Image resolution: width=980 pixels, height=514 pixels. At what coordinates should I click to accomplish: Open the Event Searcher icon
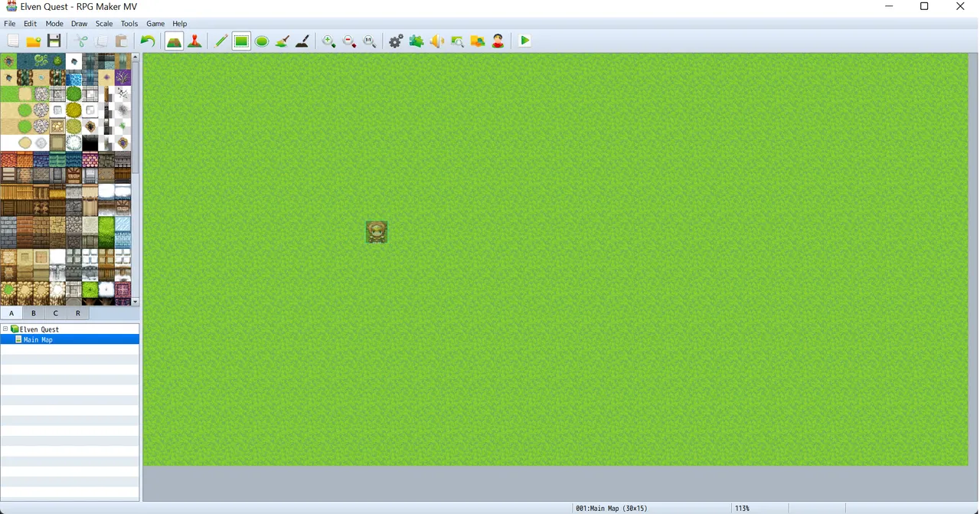[x=457, y=41]
